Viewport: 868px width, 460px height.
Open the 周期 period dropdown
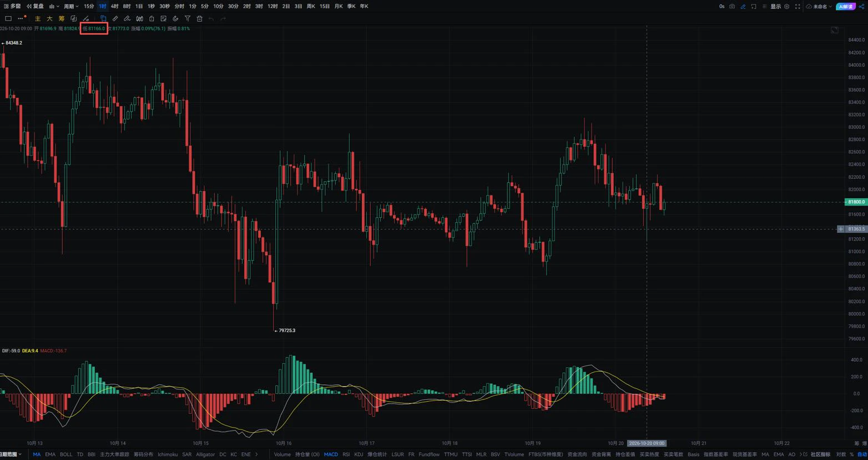[71, 7]
